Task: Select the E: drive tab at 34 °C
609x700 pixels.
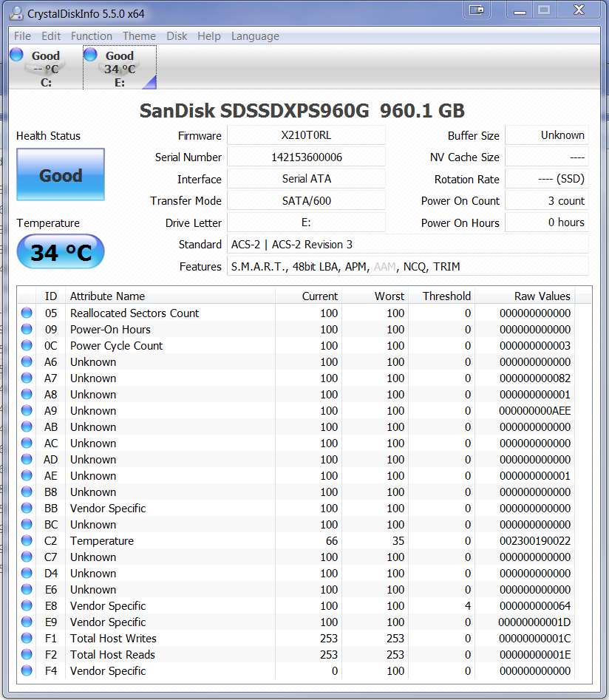Action: (x=119, y=68)
